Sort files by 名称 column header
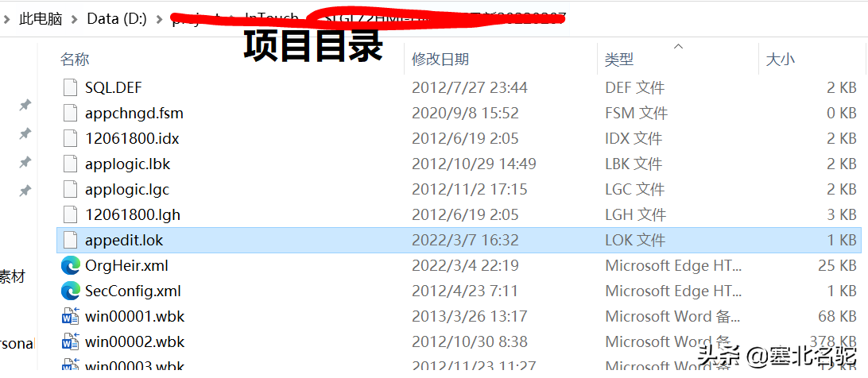Image resolution: width=868 pixels, height=378 pixels. tap(75, 60)
